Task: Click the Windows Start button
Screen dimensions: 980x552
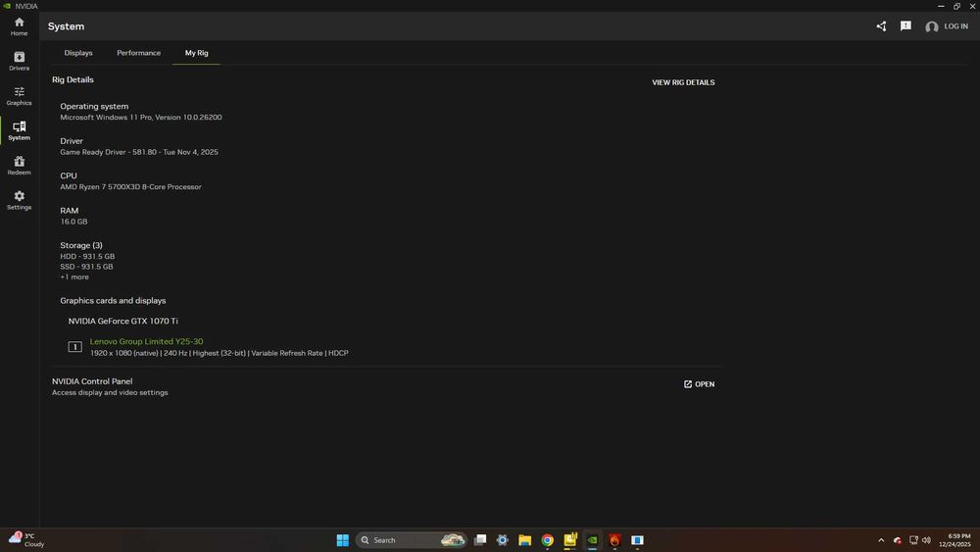Action: (x=342, y=540)
